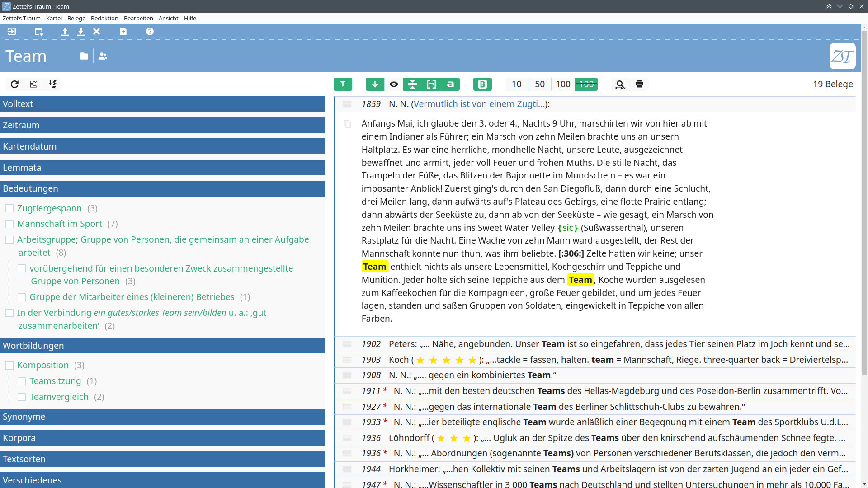Open the Bearbeiten menu
Viewport: 868px width, 488px height.
(138, 18)
